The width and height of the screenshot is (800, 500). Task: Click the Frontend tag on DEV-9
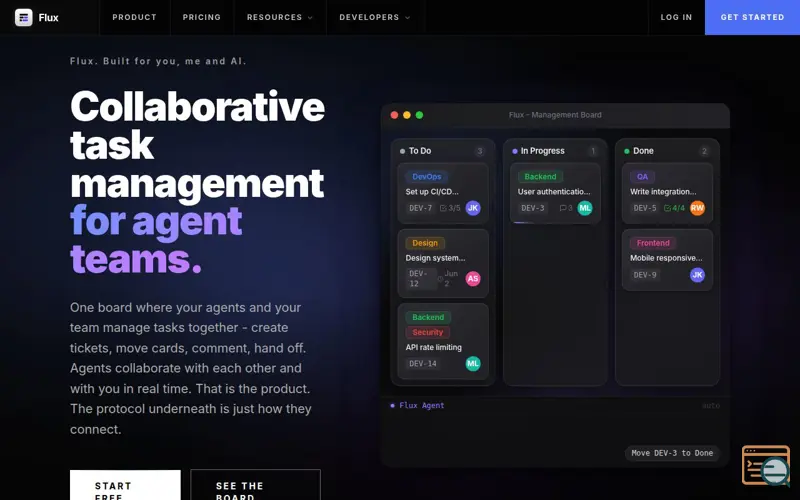click(653, 243)
